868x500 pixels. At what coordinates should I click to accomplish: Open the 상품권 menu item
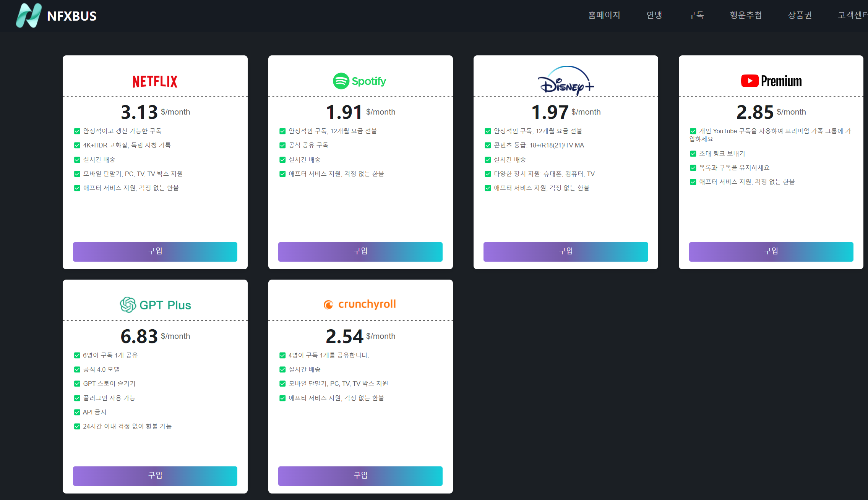click(800, 15)
